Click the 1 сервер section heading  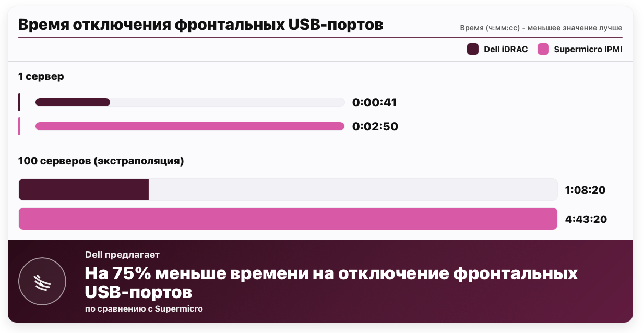point(41,77)
